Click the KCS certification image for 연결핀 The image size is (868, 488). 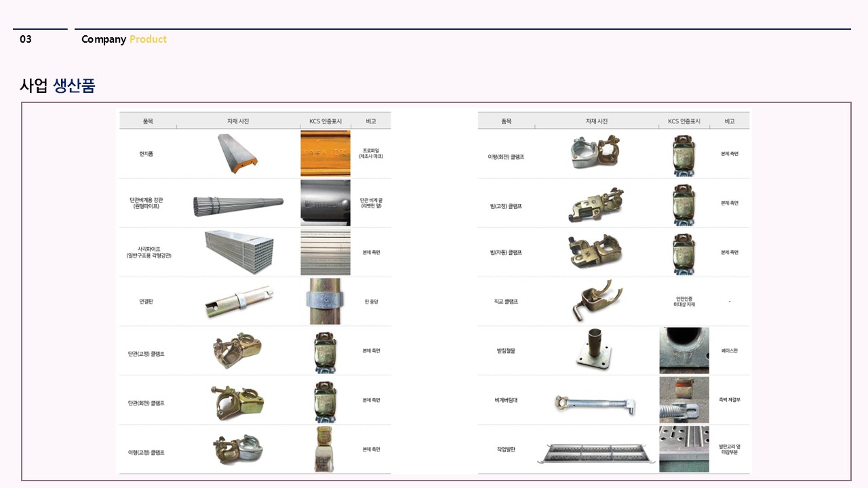pos(325,302)
